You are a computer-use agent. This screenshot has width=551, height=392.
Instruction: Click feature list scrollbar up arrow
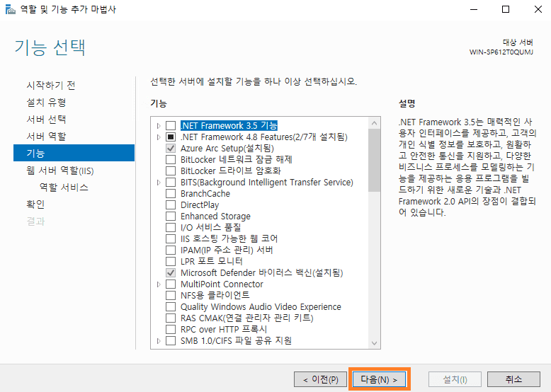tap(374, 123)
